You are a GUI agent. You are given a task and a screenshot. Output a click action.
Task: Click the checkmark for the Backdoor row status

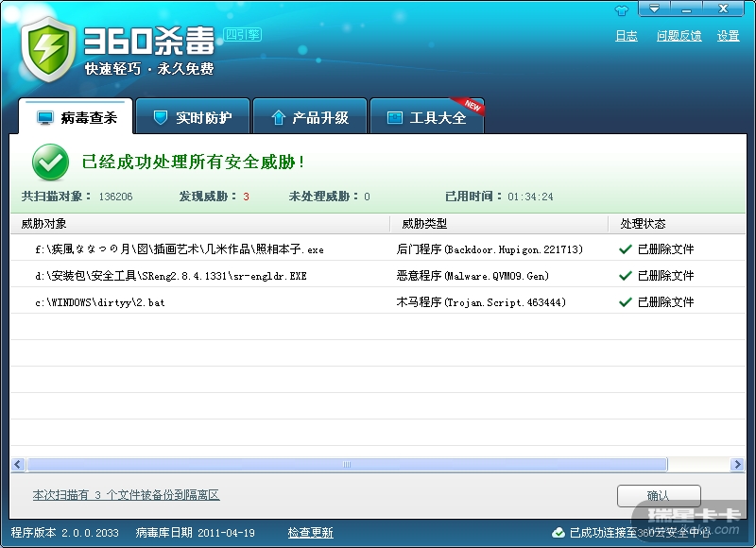tap(626, 249)
